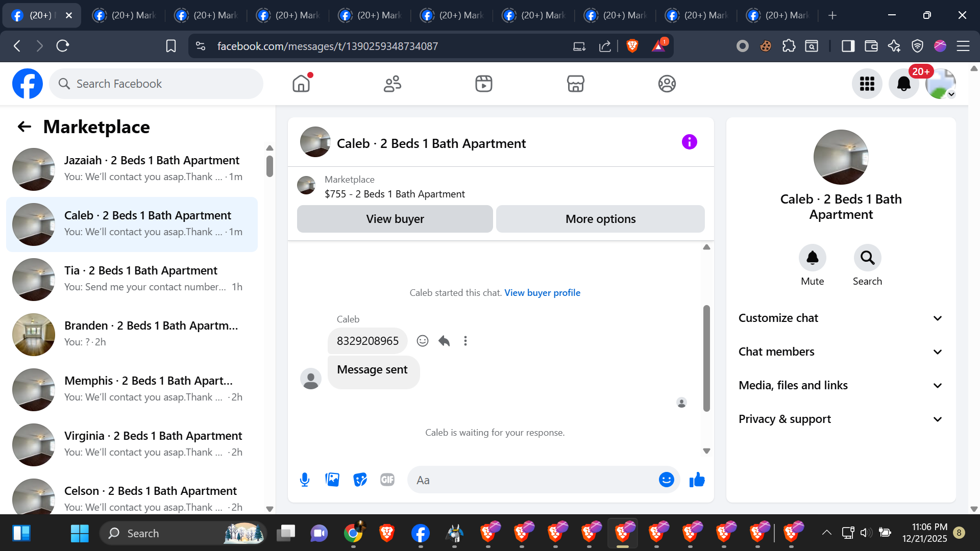This screenshot has width=980, height=551.
Task: Open a new browser tab
Action: click(832, 15)
